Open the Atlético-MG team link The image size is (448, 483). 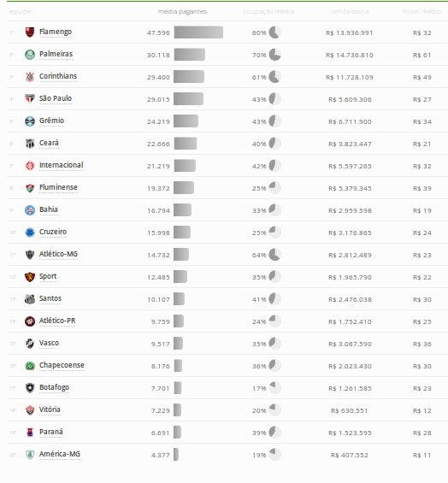click(58, 254)
